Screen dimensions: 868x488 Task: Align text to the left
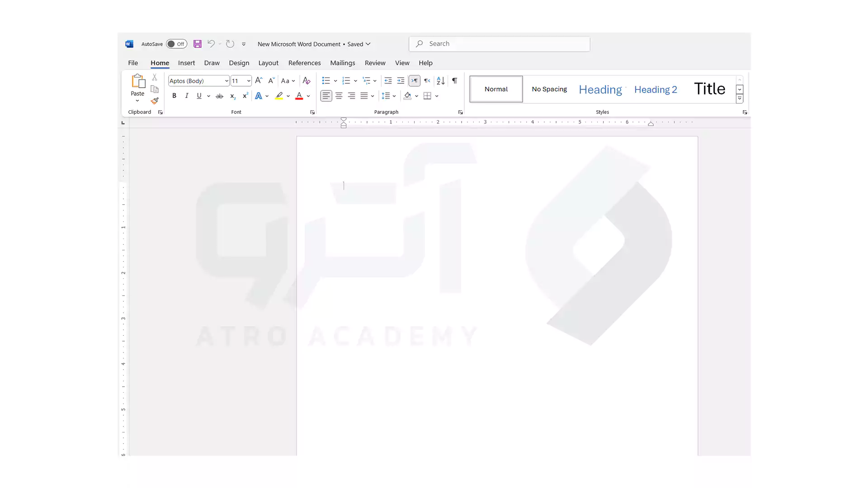pyautogui.click(x=326, y=96)
